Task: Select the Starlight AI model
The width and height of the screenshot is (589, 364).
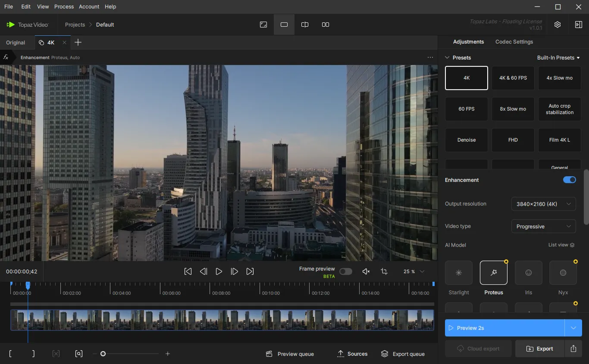Action: click(x=459, y=273)
